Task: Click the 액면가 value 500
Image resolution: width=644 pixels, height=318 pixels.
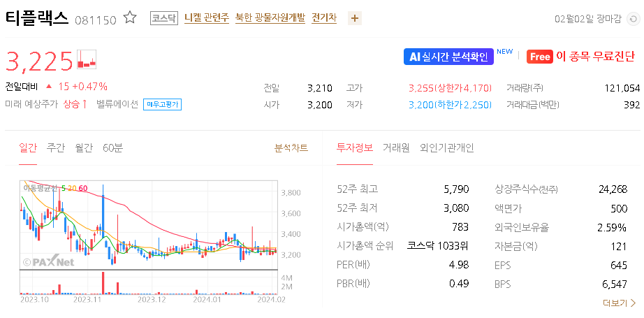Action: (x=620, y=208)
